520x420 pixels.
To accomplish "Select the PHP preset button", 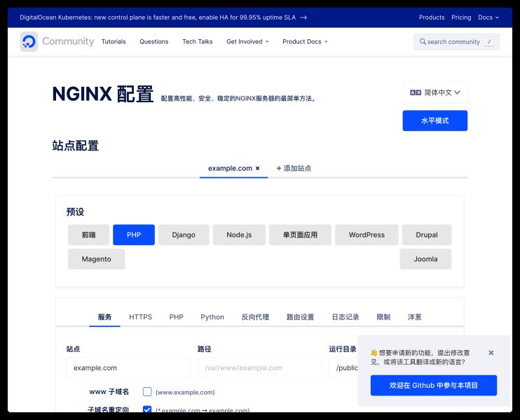I will click(x=134, y=234).
